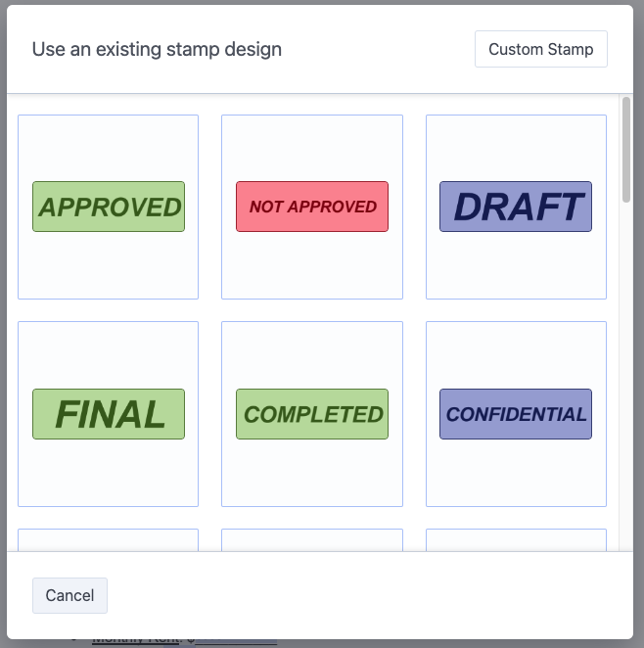Viewport: 644px width, 648px height.
Task: Select the green APPROVED stamp
Action: [x=109, y=207]
